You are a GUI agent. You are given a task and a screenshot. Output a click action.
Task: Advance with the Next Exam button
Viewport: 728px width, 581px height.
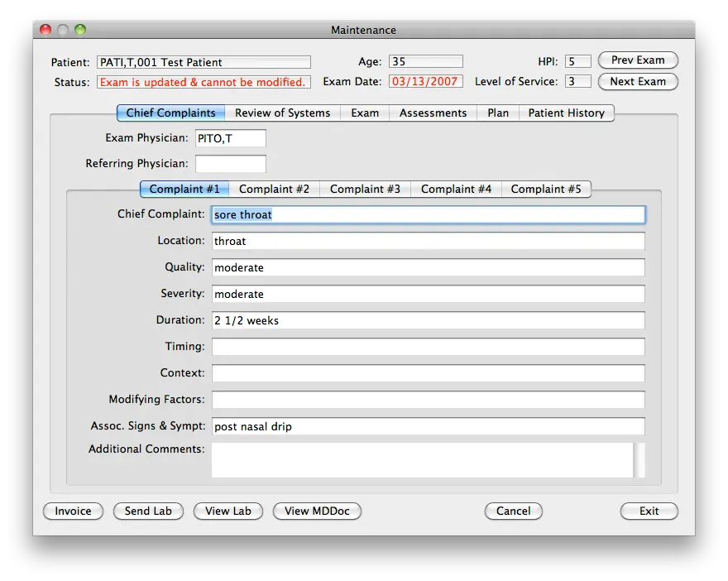(x=637, y=82)
